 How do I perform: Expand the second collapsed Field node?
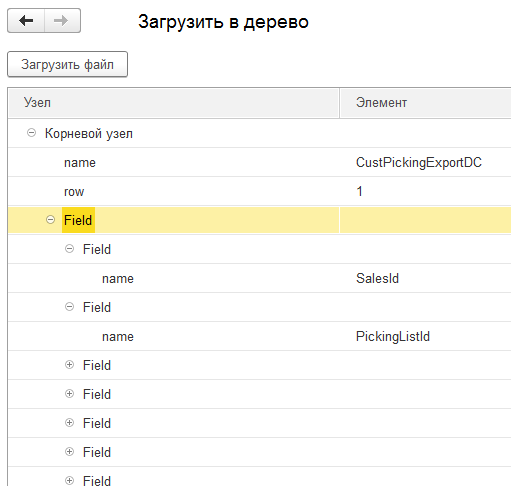click(69, 394)
